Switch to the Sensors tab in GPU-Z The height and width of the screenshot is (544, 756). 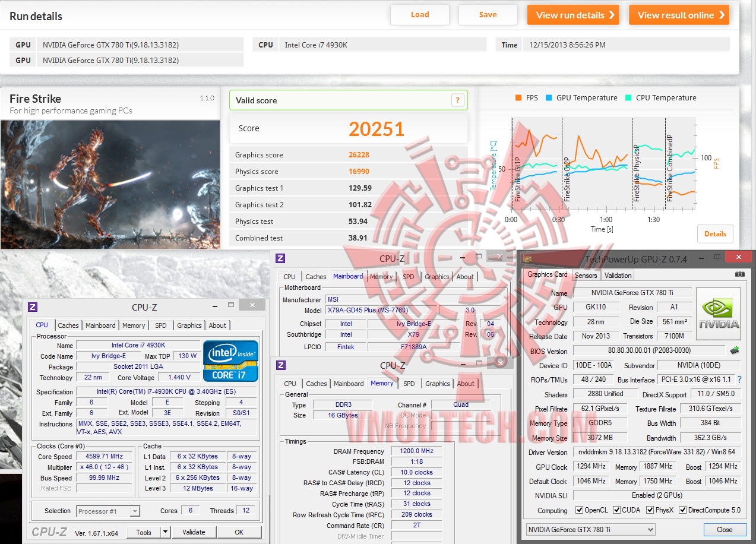pyautogui.click(x=586, y=275)
